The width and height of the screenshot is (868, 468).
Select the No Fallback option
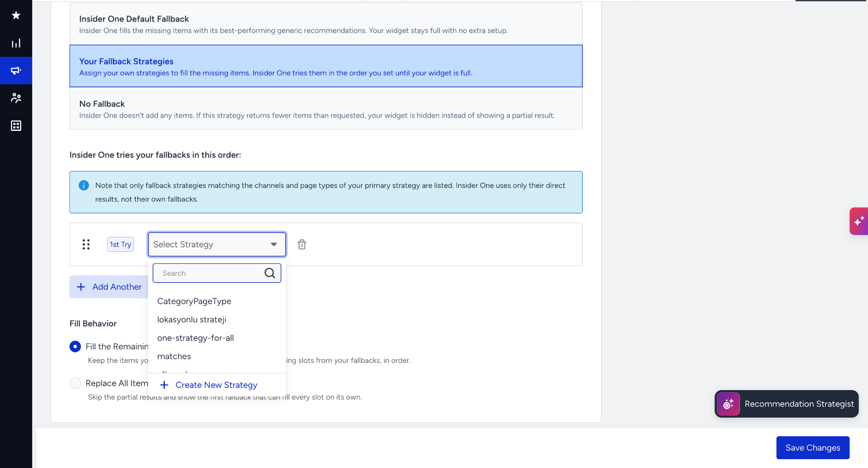pyautogui.click(x=326, y=108)
